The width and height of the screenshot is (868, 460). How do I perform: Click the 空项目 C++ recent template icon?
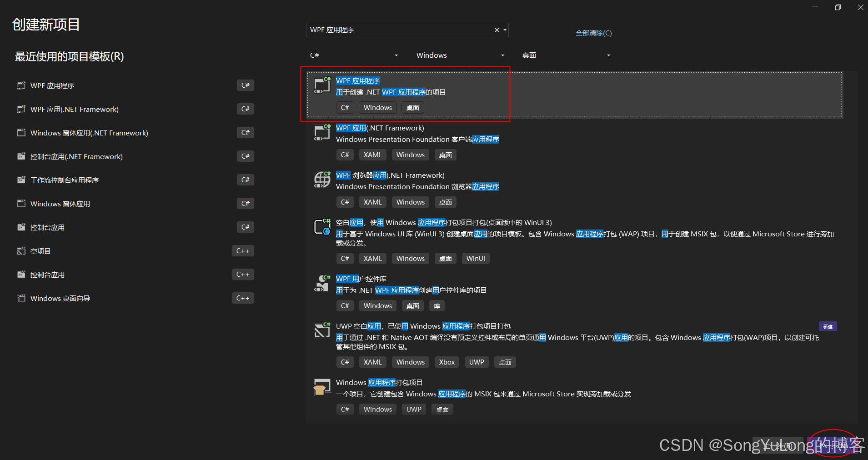coord(21,251)
